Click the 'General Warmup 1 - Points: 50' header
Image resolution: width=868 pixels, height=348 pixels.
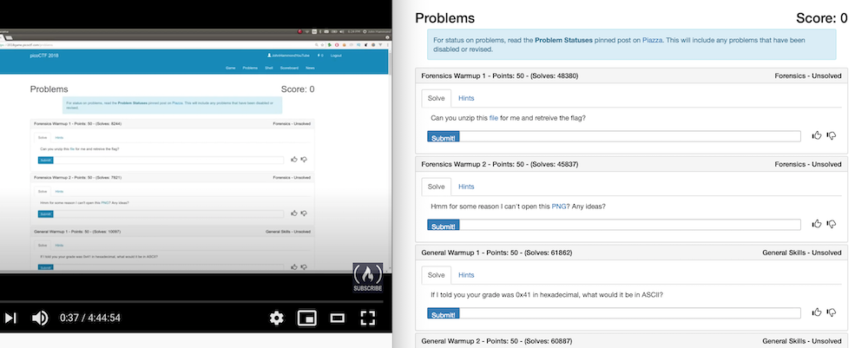pyautogui.click(x=496, y=253)
